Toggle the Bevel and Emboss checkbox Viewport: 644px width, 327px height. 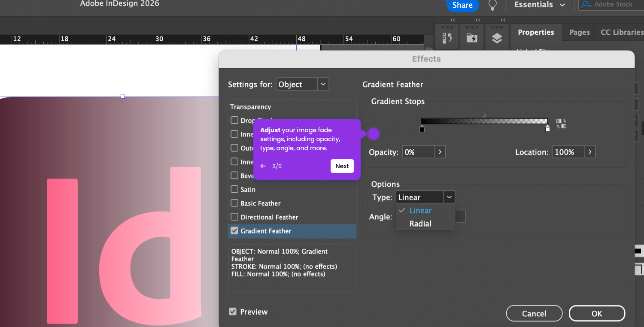coord(234,175)
